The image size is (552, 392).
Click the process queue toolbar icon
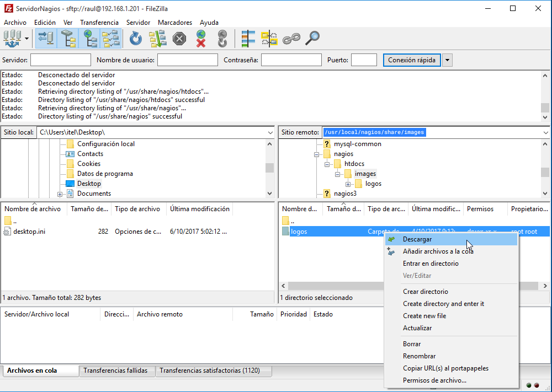[x=157, y=39]
